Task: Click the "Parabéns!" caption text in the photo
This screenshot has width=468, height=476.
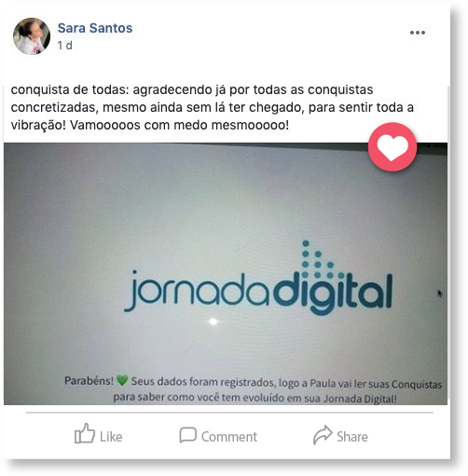Action: pyautogui.click(x=89, y=381)
